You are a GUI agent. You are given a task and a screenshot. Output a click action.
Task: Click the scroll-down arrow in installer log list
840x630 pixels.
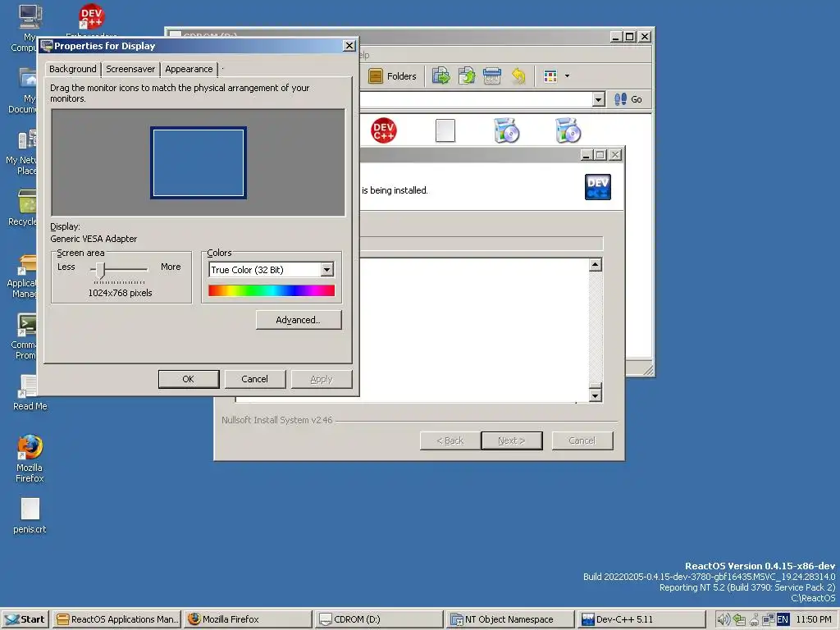596,395
